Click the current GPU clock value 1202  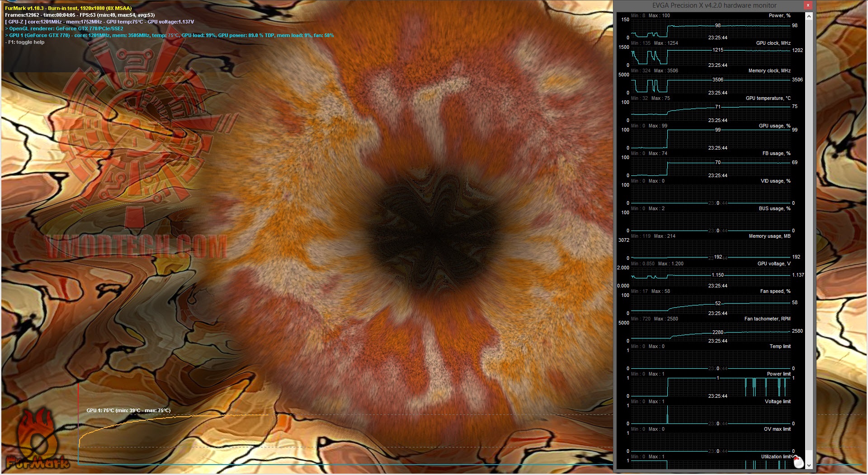click(797, 50)
